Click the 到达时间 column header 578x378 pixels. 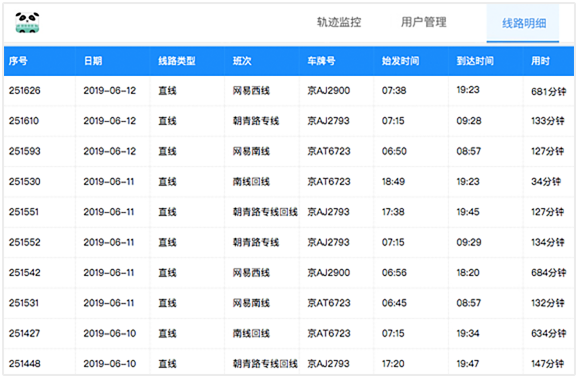475,61
